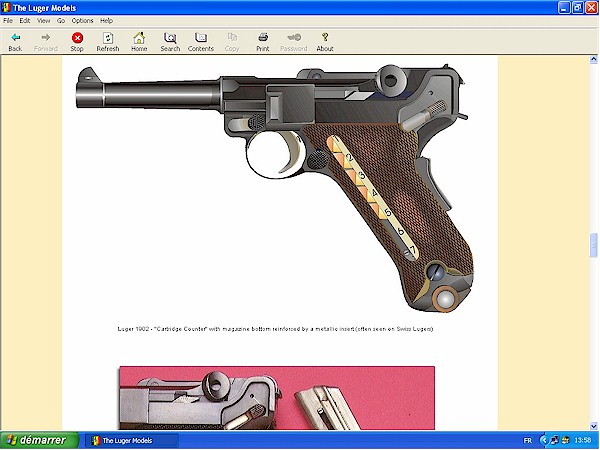Click the system tray clock 13:58

583,440
